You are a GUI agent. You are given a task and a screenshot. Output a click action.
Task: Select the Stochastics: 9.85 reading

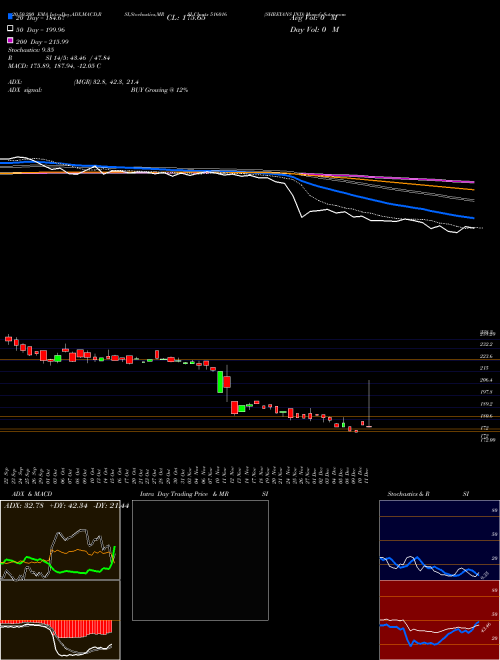(31, 50)
